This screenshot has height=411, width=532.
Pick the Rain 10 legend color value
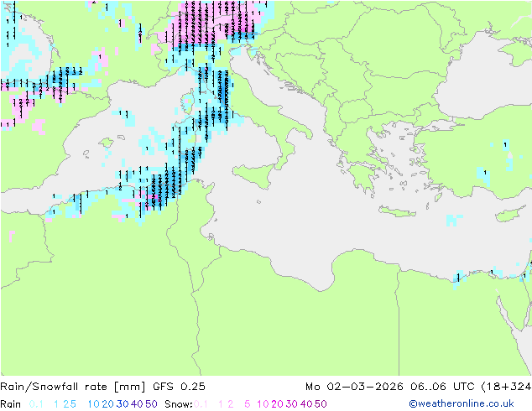click(93, 404)
